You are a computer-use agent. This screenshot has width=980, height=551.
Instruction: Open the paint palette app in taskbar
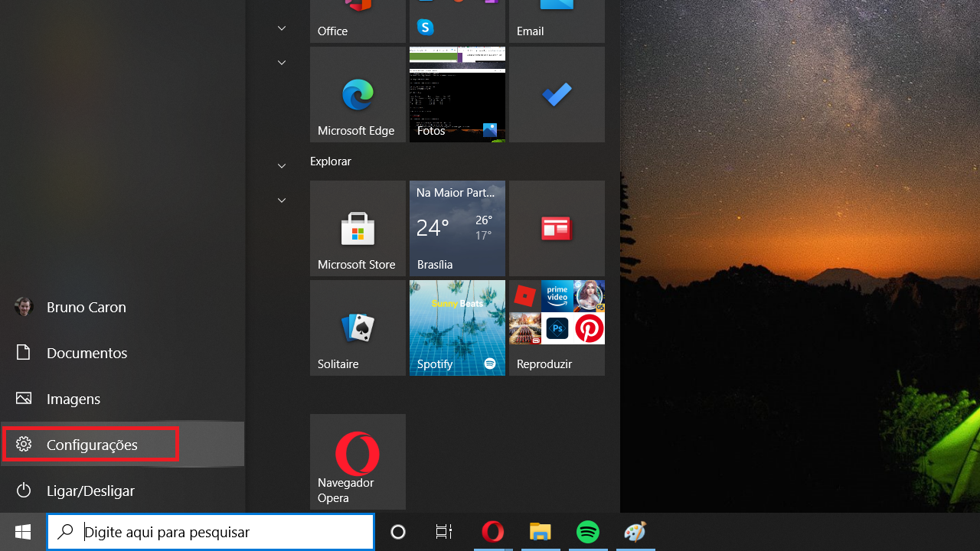coord(635,532)
